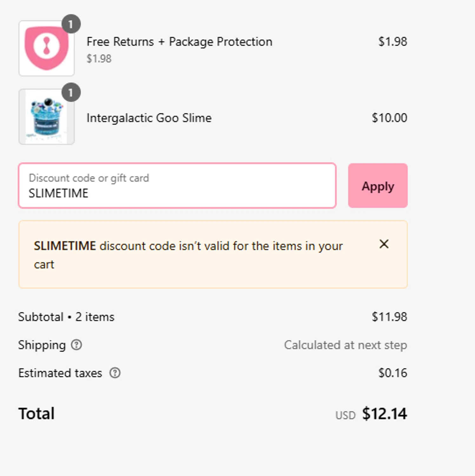The height and width of the screenshot is (476, 475).
Task: Click the Intergalactic Goo Slime product thumbnail
Action: click(x=47, y=117)
